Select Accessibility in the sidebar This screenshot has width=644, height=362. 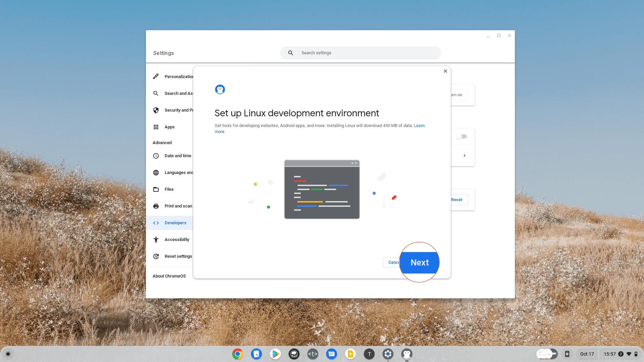pos(177,240)
